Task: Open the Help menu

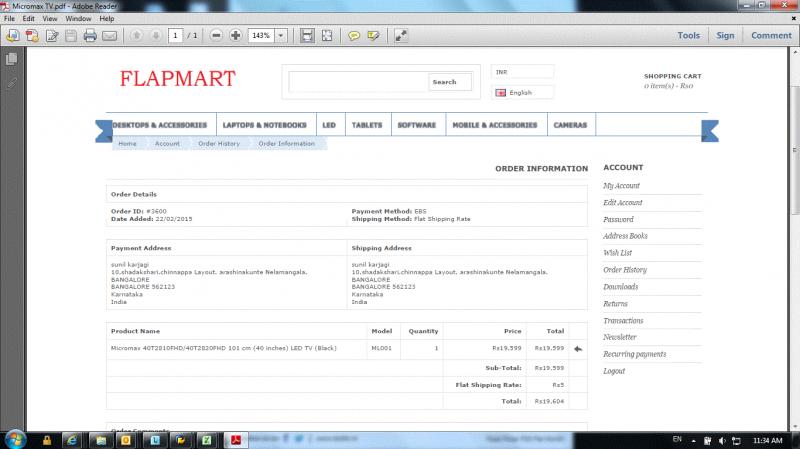Action: [x=107, y=18]
